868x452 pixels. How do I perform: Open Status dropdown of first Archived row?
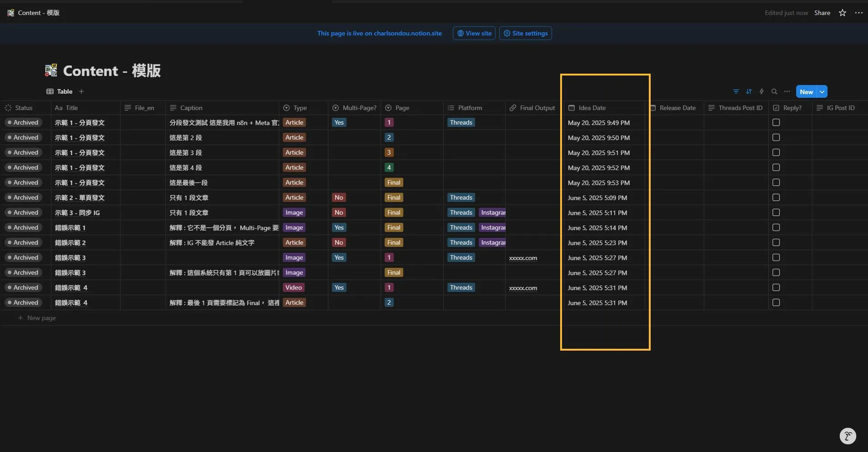(23, 122)
